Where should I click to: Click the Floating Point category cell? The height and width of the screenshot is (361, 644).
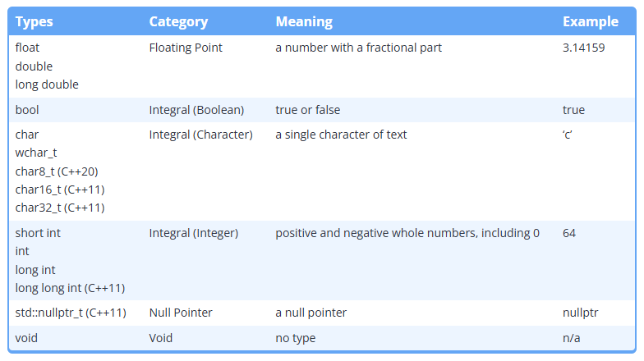coord(186,48)
